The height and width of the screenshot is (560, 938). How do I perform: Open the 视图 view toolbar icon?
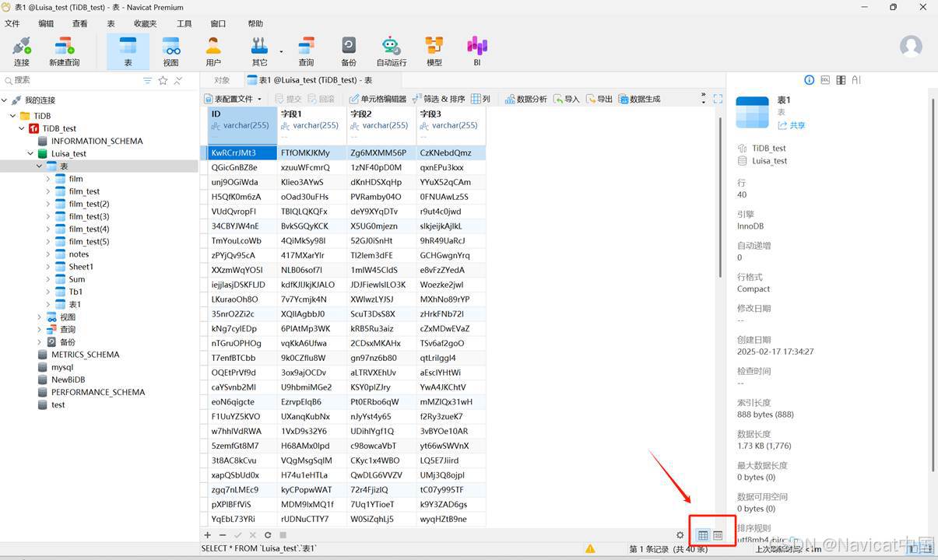click(x=170, y=51)
